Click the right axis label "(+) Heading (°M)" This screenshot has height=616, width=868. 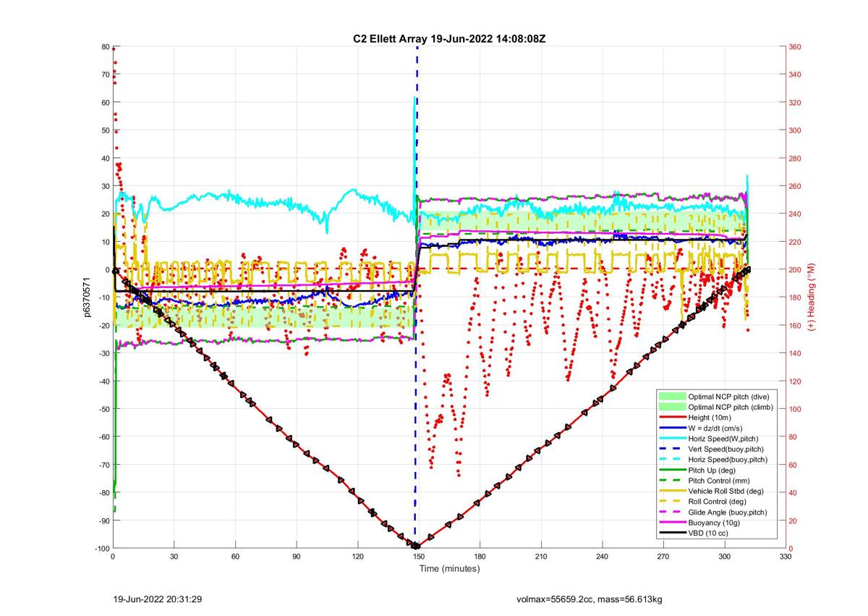click(x=812, y=297)
